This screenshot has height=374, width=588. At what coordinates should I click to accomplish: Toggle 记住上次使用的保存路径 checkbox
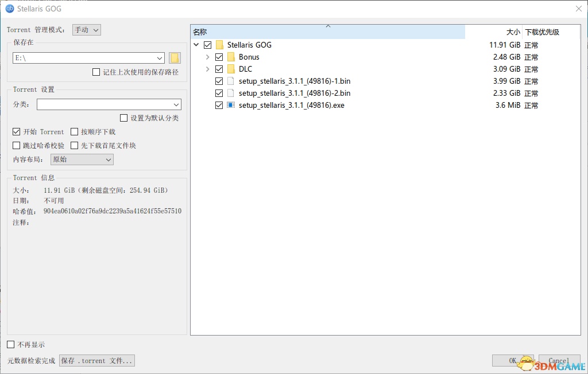click(x=96, y=72)
